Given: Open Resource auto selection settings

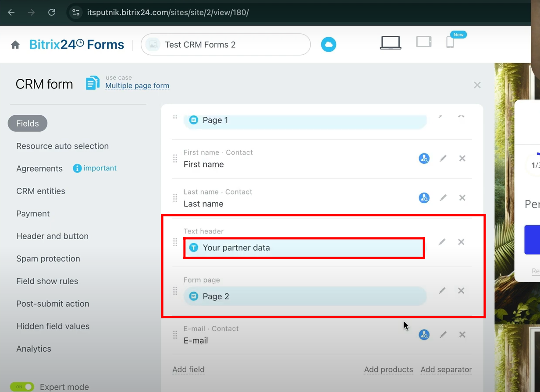Looking at the screenshot, I should click(62, 146).
